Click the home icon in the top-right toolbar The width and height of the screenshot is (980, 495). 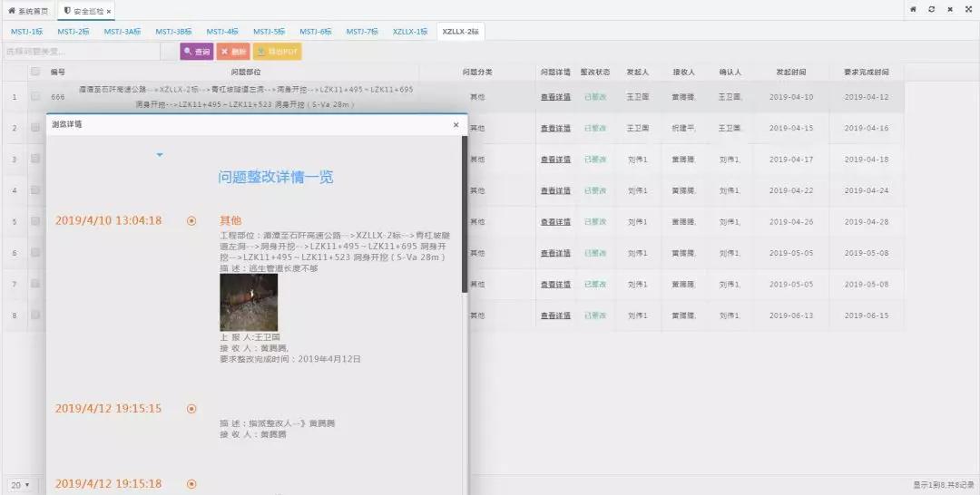pyautogui.click(x=913, y=9)
